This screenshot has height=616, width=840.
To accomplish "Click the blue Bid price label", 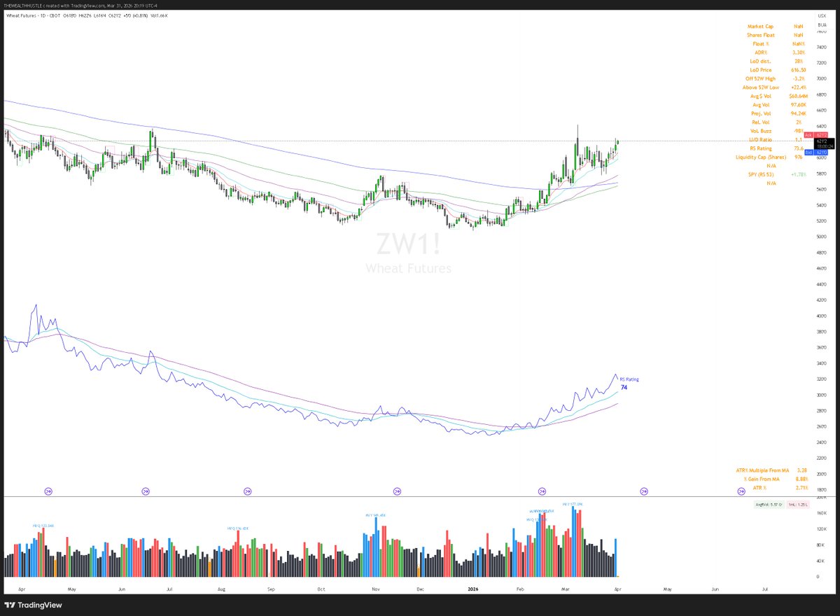I will tap(816, 152).
